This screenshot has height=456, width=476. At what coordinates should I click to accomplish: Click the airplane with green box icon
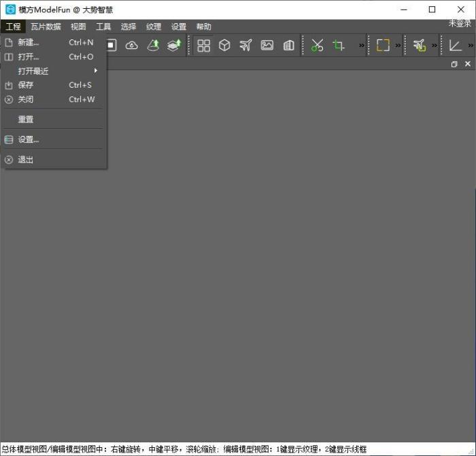pos(420,46)
